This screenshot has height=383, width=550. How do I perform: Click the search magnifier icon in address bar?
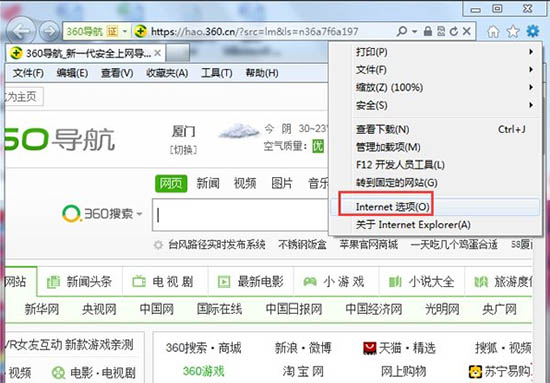coord(402,32)
